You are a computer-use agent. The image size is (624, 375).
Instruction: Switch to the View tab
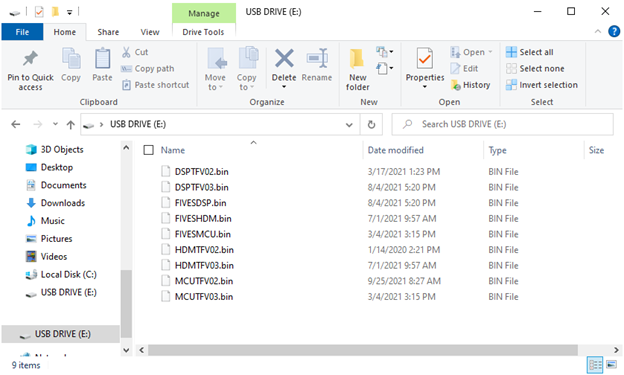click(150, 32)
